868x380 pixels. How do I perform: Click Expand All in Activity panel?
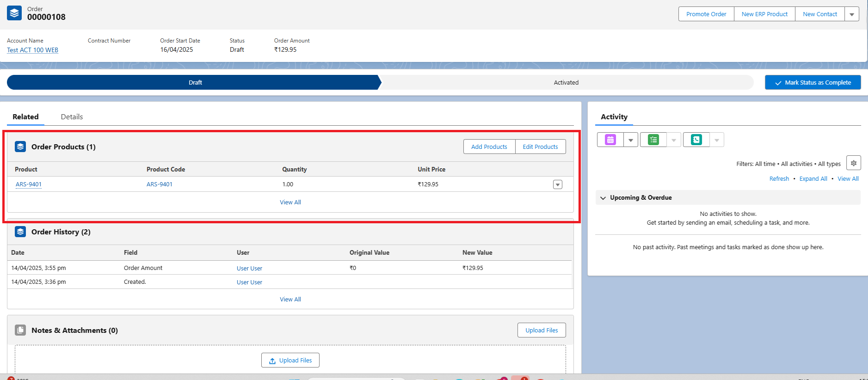tap(813, 178)
